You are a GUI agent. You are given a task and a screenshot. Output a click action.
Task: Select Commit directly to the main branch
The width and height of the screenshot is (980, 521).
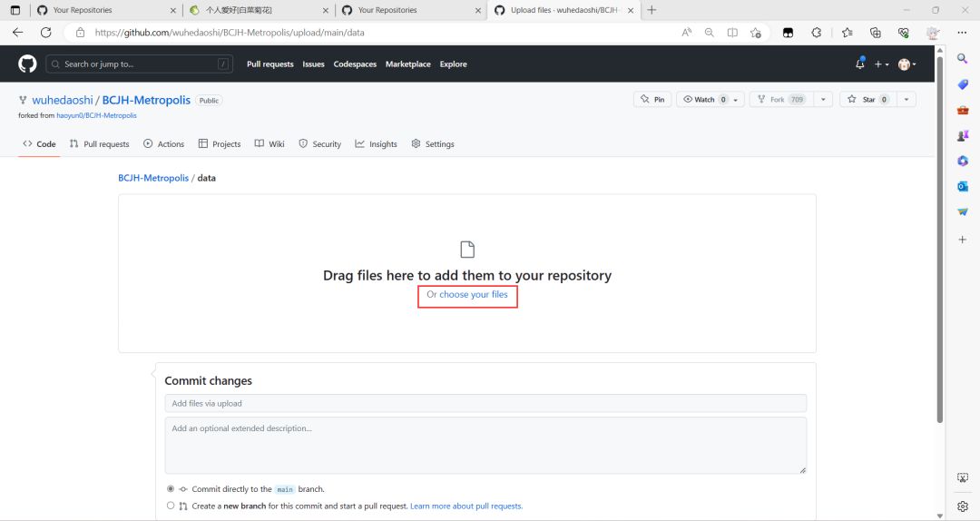tap(171, 488)
